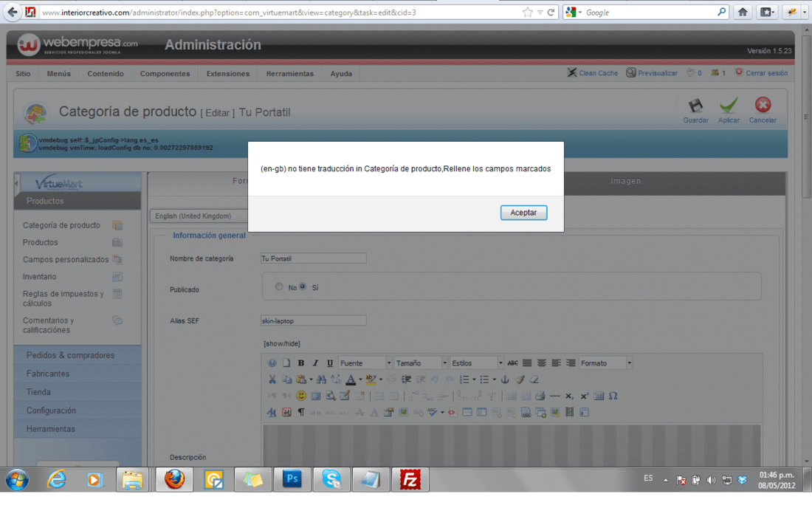The height and width of the screenshot is (508, 812).
Task: Switch to the Imagen tab
Action: 625,181
